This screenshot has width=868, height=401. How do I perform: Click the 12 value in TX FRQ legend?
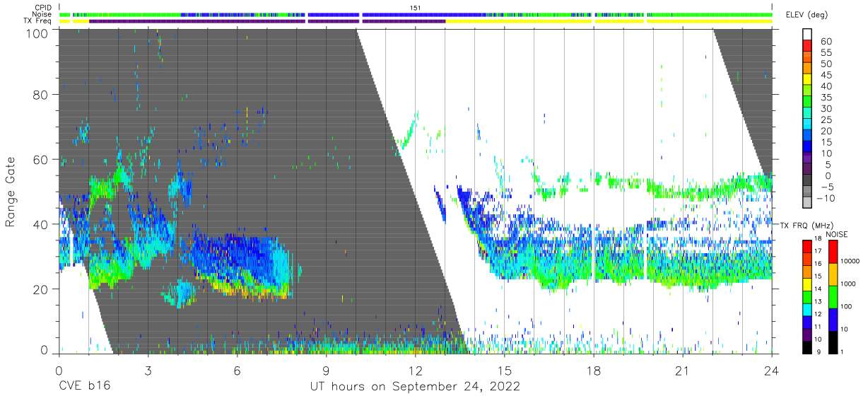pos(819,314)
